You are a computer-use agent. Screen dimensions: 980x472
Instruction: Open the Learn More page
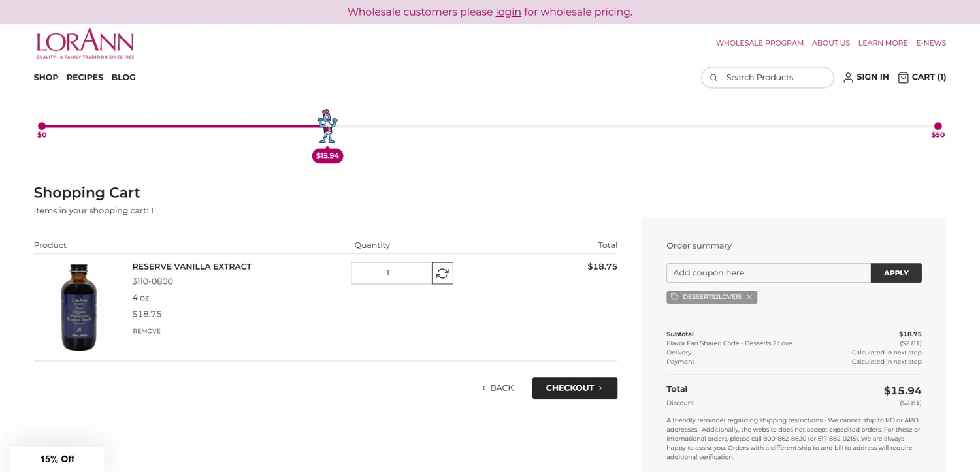(x=883, y=43)
